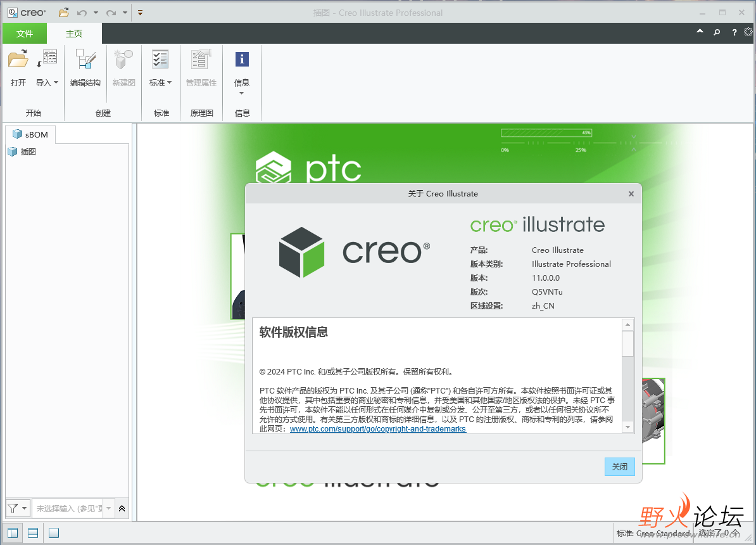Click the zh_CN locale value
The height and width of the screenshot is (545, 756).
pyautogui.click(x=543, y=306)
